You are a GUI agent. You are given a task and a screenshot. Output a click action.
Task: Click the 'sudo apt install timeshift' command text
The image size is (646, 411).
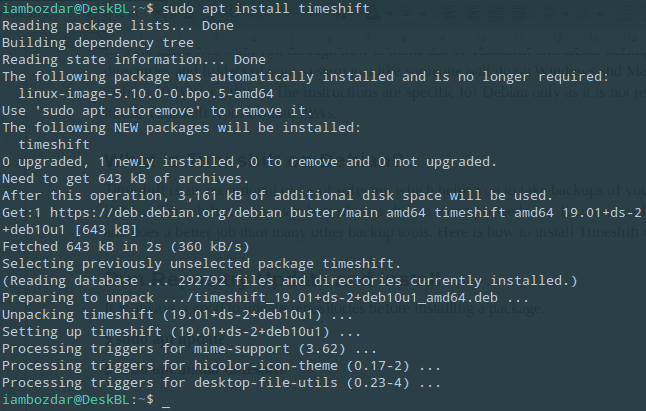(266, 9)
